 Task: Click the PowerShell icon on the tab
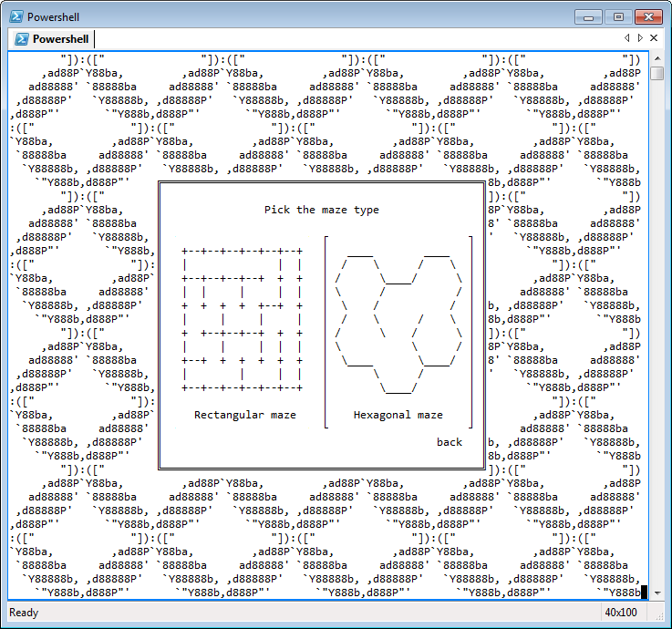coord(20,39)
